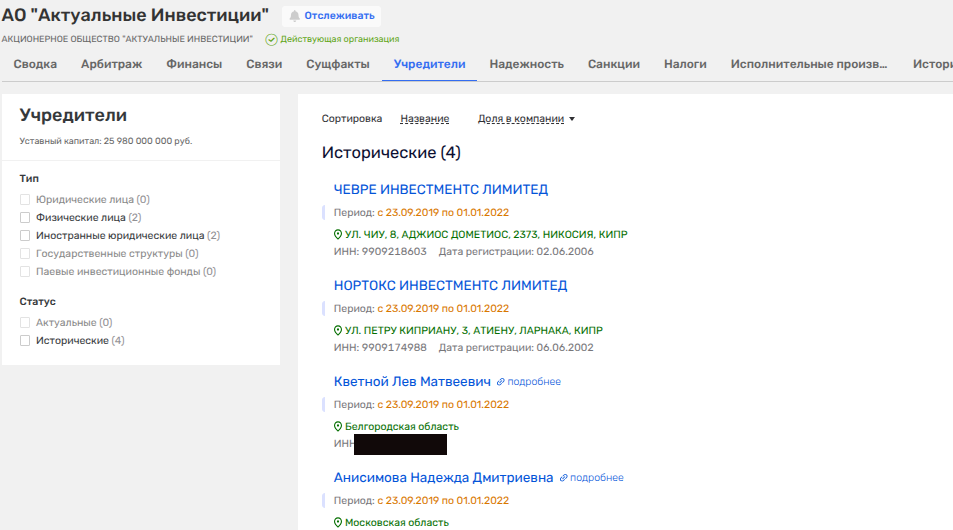Enable the Физические лица checkbox
The height and width of the screenshot is (530, 953).
tap(26, 217)
